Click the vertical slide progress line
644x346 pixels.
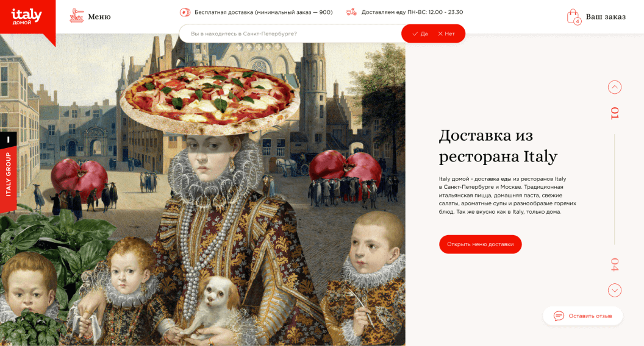coord(615,189)
